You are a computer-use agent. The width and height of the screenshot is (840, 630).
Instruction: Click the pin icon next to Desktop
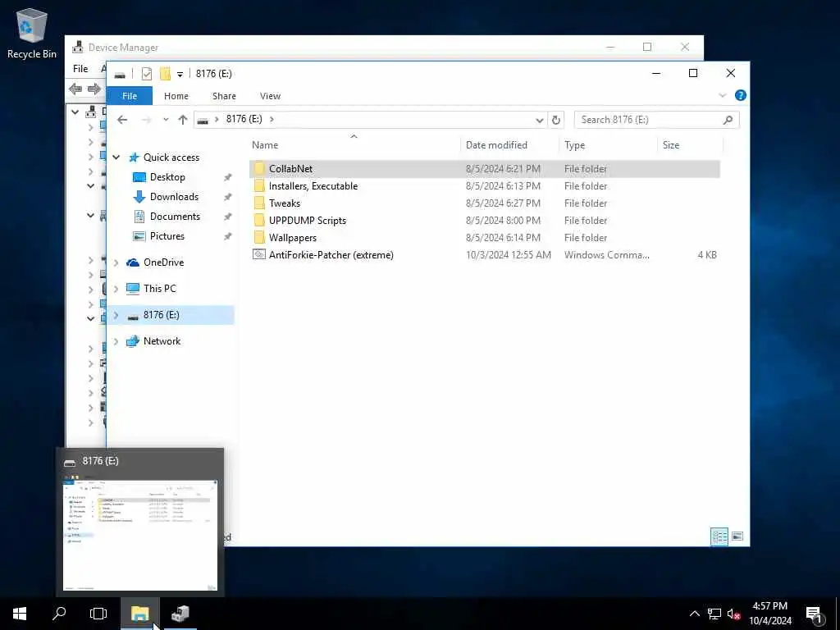click(228, 177)
